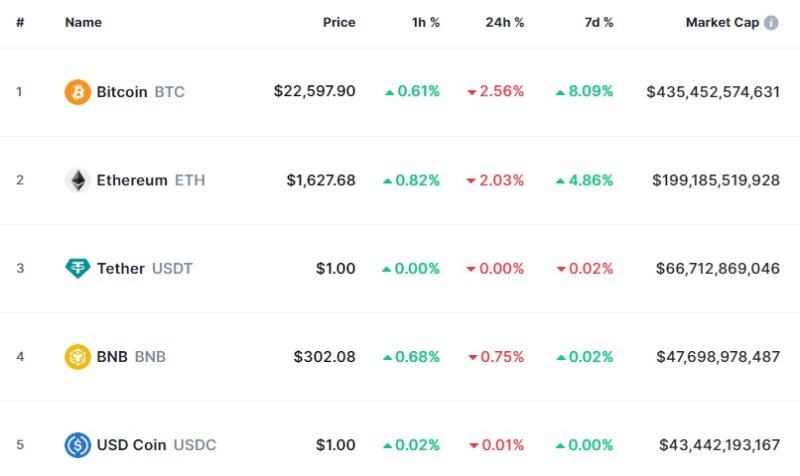Sort by the Price column header
Screen dimensions: 800x476
pos(339,22)
